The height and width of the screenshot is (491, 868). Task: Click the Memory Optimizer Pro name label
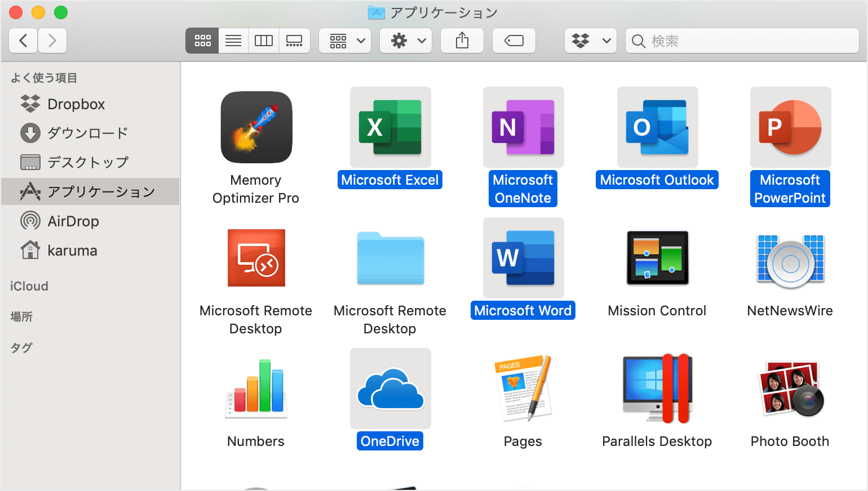(256, 189)
